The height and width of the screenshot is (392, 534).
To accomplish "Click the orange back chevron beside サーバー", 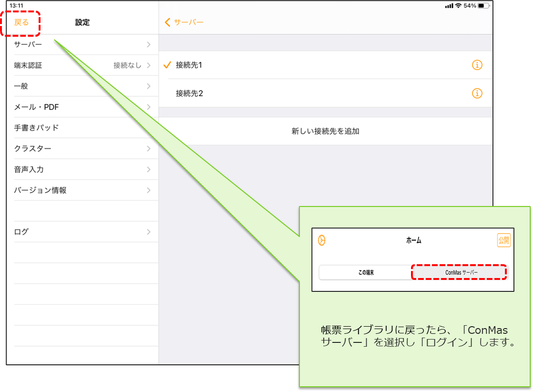I will tap(167, 22).
